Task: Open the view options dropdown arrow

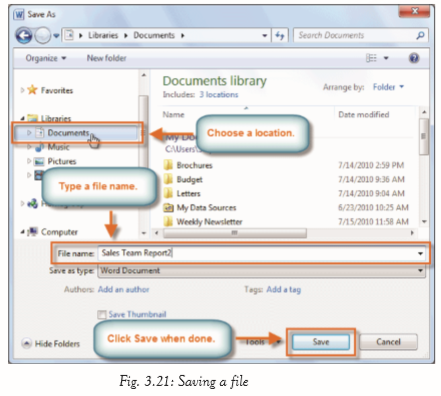Action: (386, 58)
